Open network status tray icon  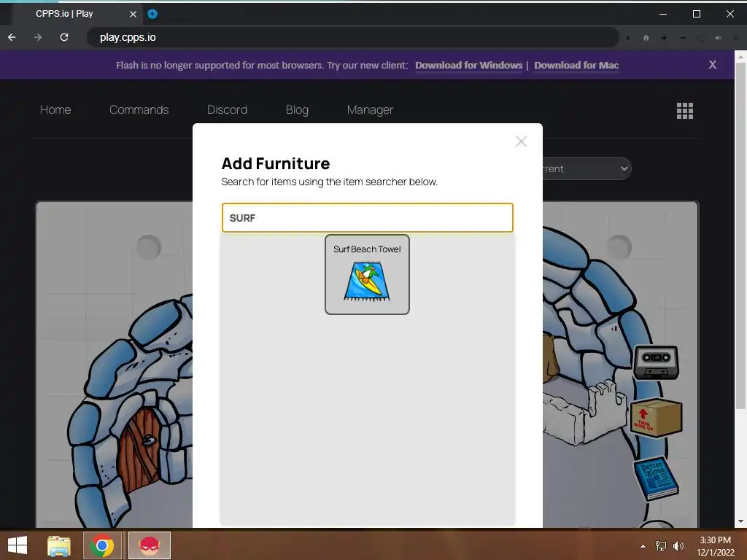tap(661, 546)
